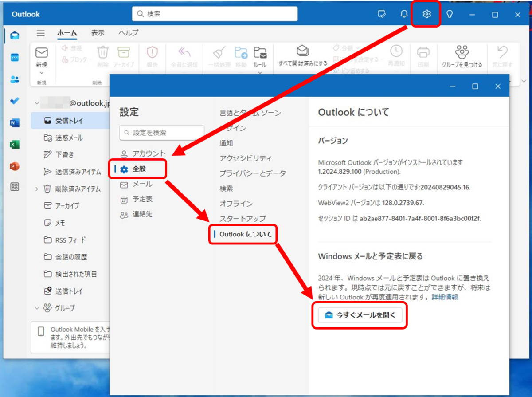Open Calendar in the left app sidebar
Screen dimensions: 532x397
tap(15, 58)
